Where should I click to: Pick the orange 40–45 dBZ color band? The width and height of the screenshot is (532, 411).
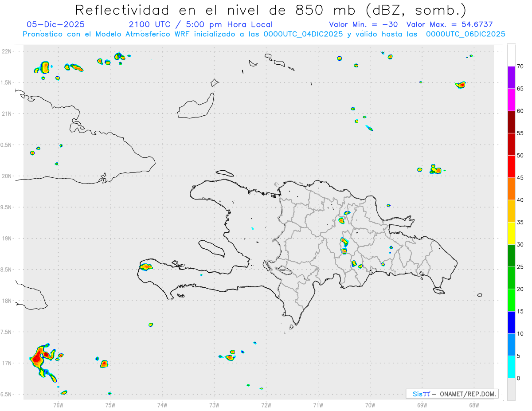point(511,189)
